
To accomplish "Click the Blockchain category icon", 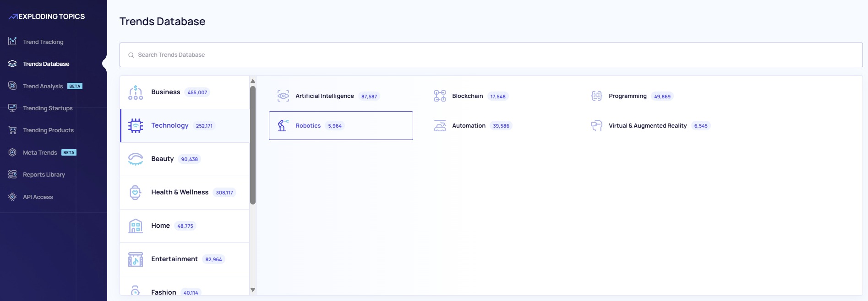I will 440,96.
